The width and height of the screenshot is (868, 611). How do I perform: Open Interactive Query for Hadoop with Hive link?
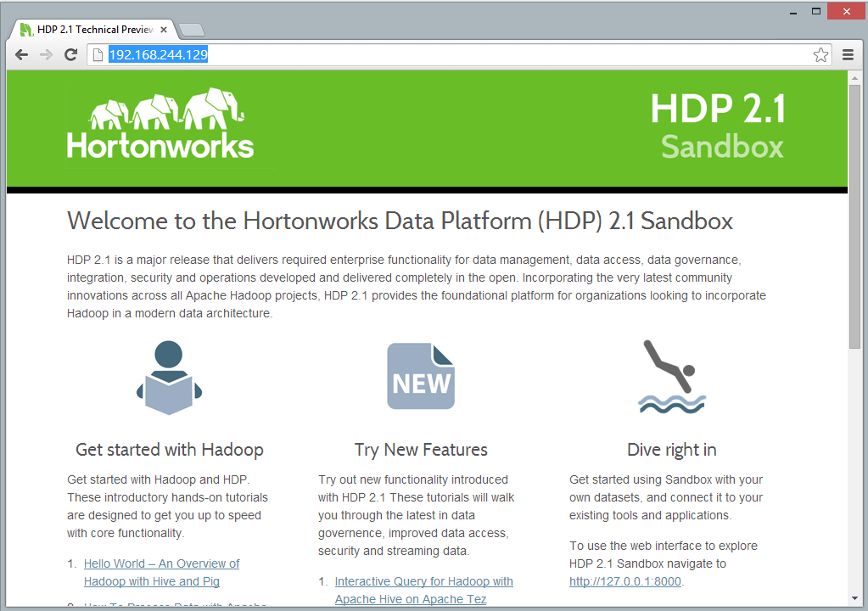coord(424,590)
